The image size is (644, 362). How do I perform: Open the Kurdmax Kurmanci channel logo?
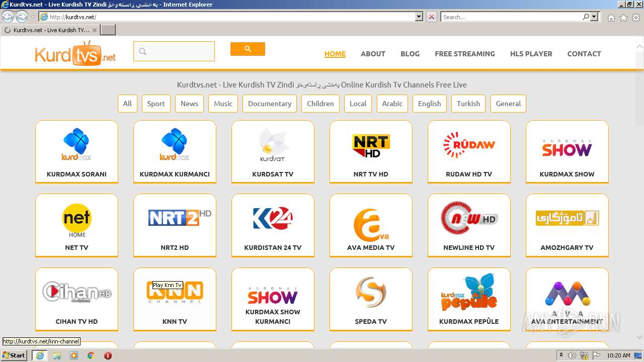coord(175,144)
